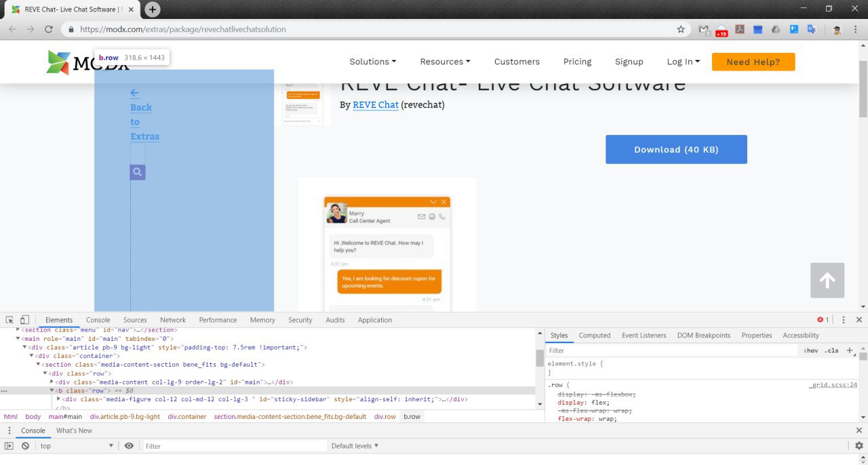Open DevTools customize three-dot menu
The image size is (868, 465).
click(844, 320)
